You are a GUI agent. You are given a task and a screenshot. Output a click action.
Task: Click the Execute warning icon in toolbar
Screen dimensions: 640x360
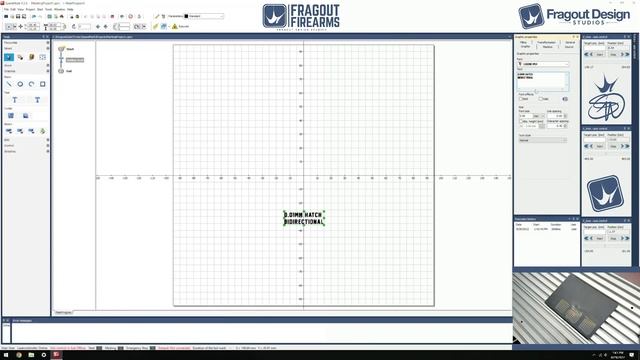175,26
